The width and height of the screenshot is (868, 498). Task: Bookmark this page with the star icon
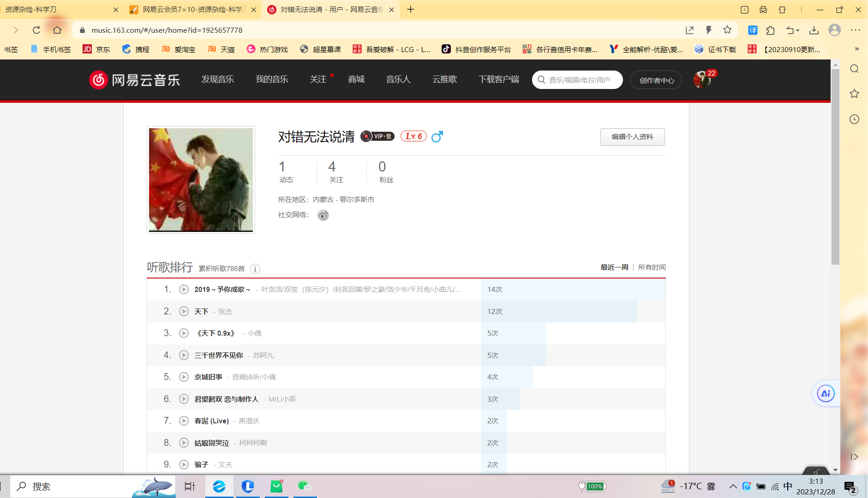pyautogui.click(x=727, y=30)
